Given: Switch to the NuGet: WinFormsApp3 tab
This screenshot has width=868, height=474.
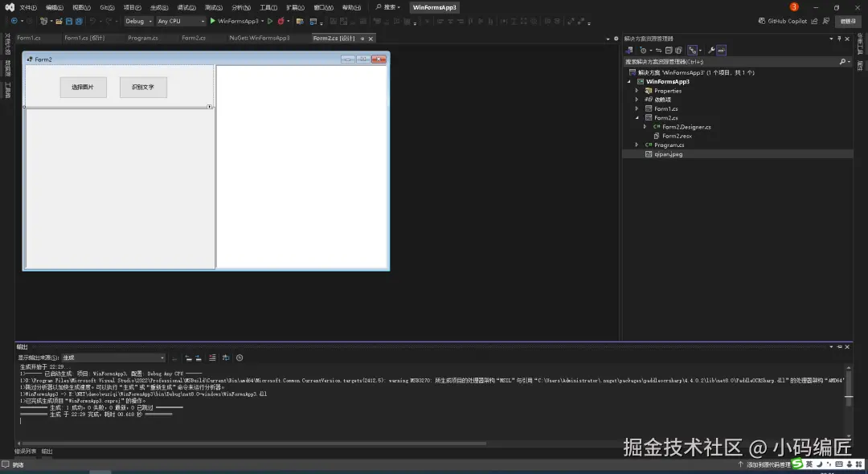Looking at the screenshot, I should click(260, 39).
